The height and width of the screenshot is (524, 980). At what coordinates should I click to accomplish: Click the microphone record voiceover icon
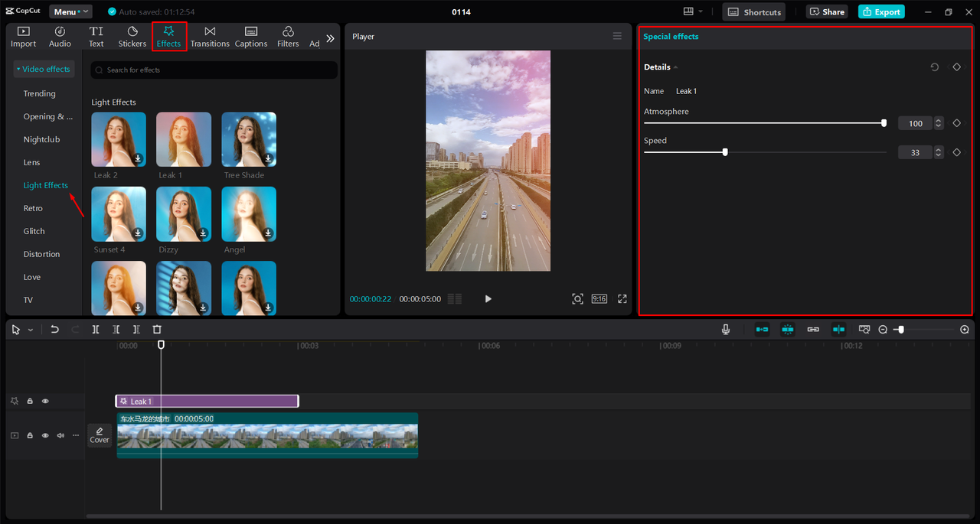click(726, 329)
